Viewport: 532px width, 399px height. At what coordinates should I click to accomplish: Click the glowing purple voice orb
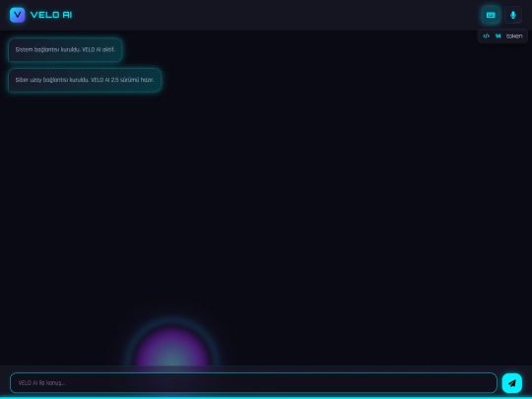click(172, 346)
